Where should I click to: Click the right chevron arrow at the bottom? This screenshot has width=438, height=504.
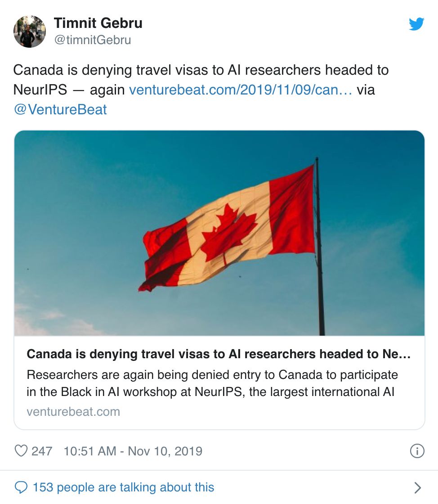pyautogui.click(x=417, y=488)
